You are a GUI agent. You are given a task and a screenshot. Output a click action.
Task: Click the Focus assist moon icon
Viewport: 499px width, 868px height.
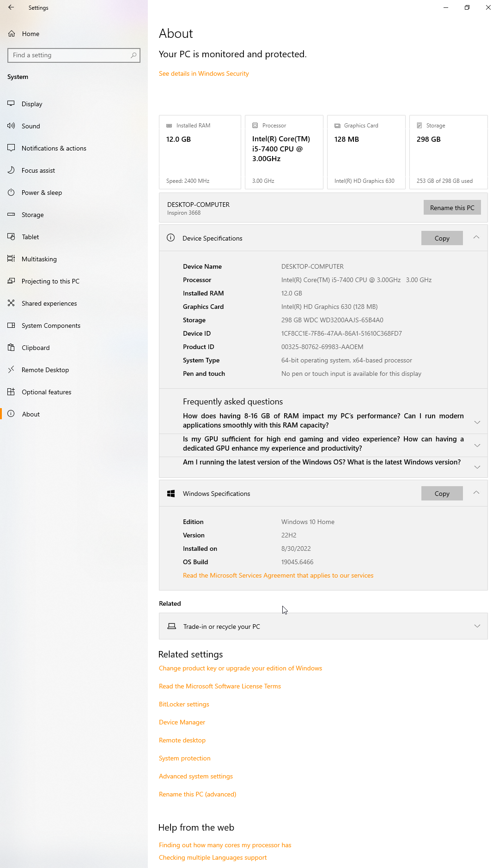point(11,170)
